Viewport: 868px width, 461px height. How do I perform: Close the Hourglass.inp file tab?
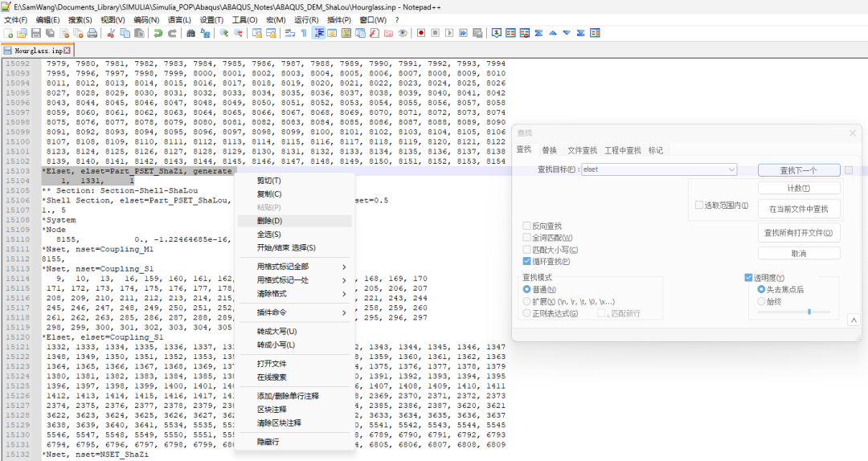coord(67,51)
